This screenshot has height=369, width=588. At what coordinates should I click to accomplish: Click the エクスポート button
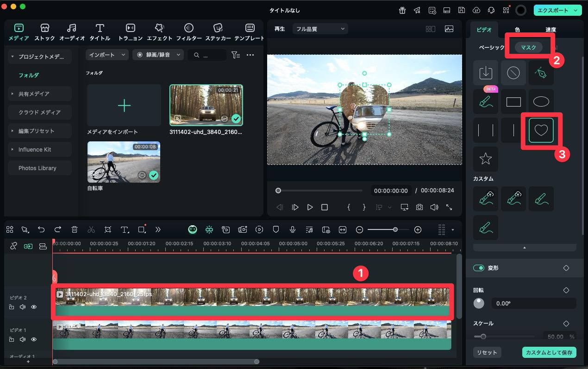pyautogui.click(x=557, y=10)
